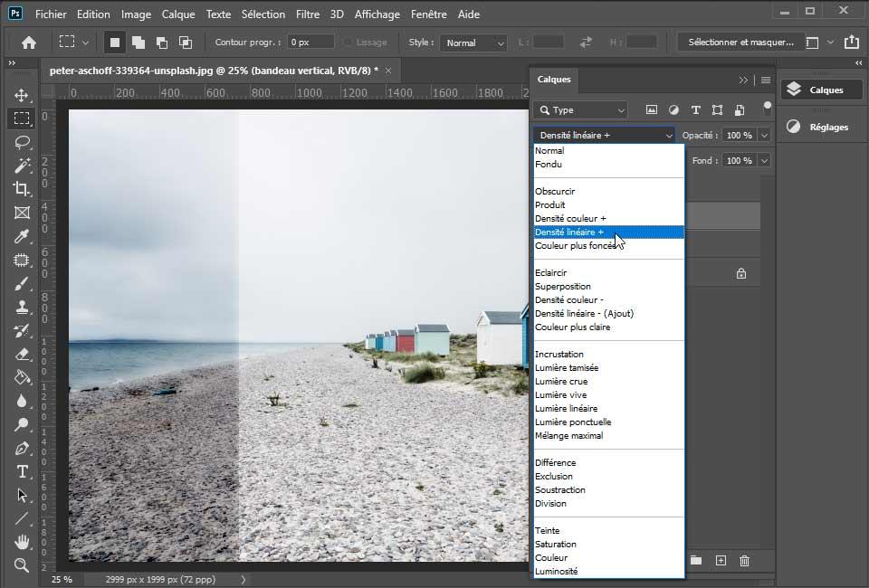
Task: Select the Pen tool
Action: (22, 448)
